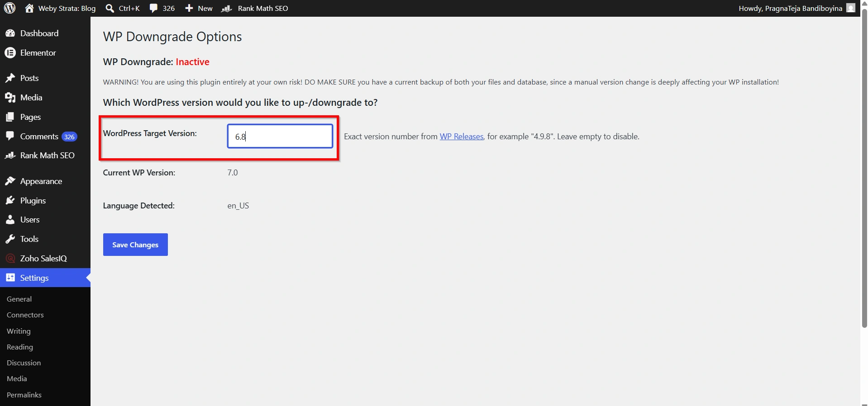Screen dimensions: 868x406
Task: Click the Rank Math SEO admin bar icon
Action: tap(227, 8)
